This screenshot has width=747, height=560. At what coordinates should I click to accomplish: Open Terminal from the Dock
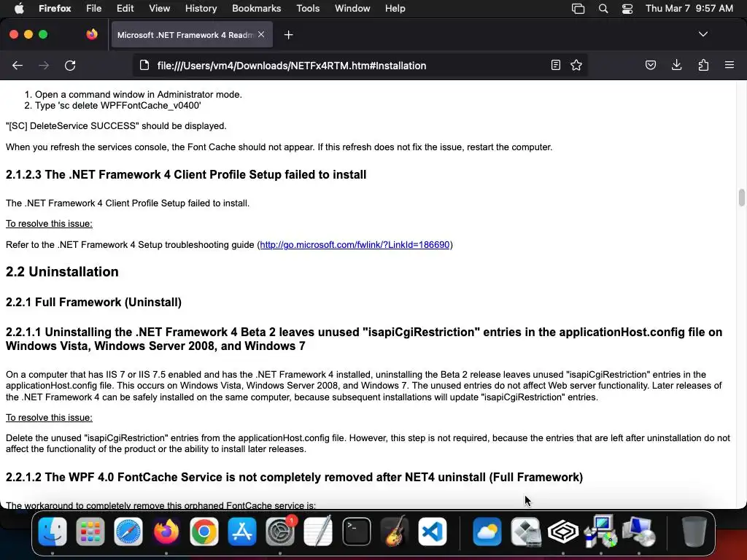[x=356, y=532]
